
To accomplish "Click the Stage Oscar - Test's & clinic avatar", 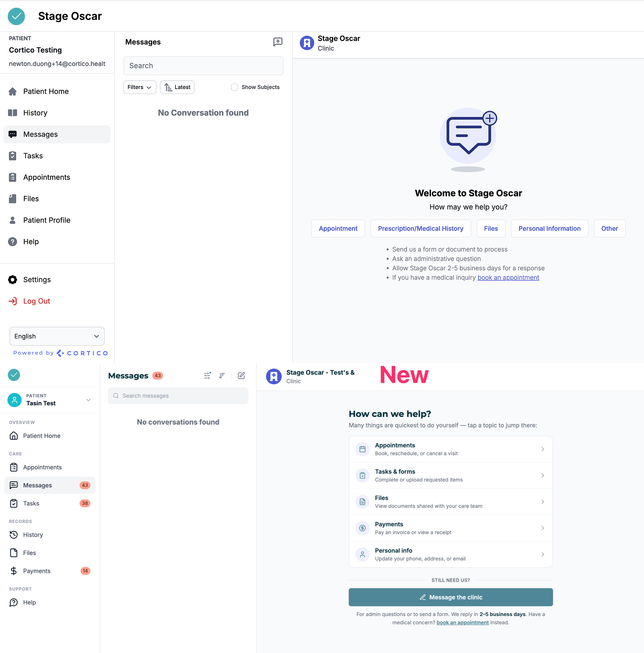I will 274,376.
